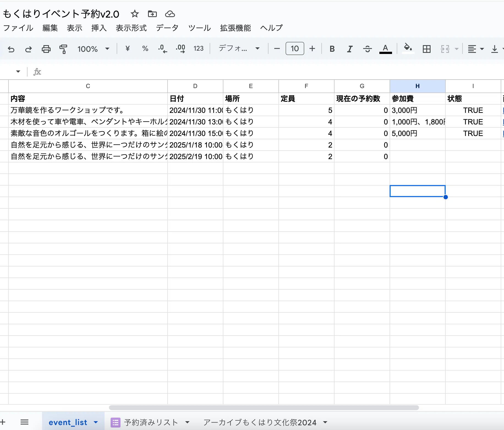The image size is (504, 430).
Task: Increase decimal places
Action: click(x=180, y=49)
